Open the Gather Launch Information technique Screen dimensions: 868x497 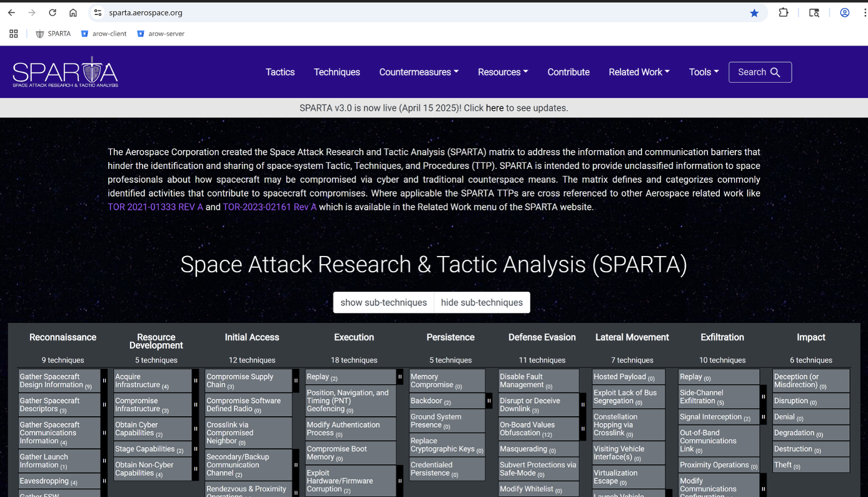pyautogui.click(x=59, y=461)
